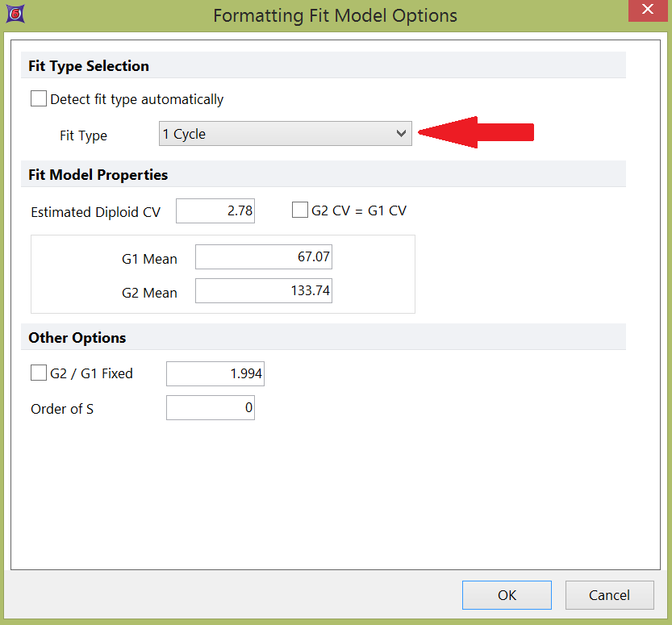Select the G1 Mean value field

coord(263,258)
